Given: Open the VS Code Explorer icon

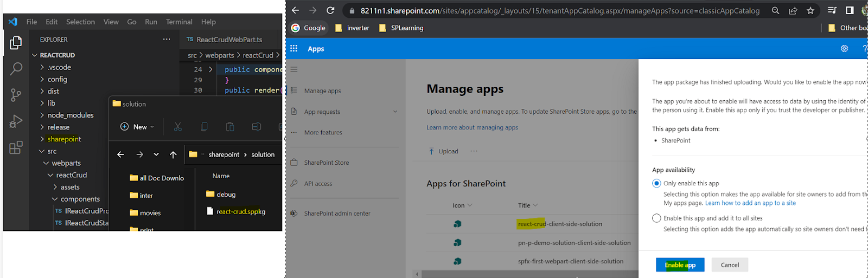Looking at the screenshot, I should click(x=16, y=43).
